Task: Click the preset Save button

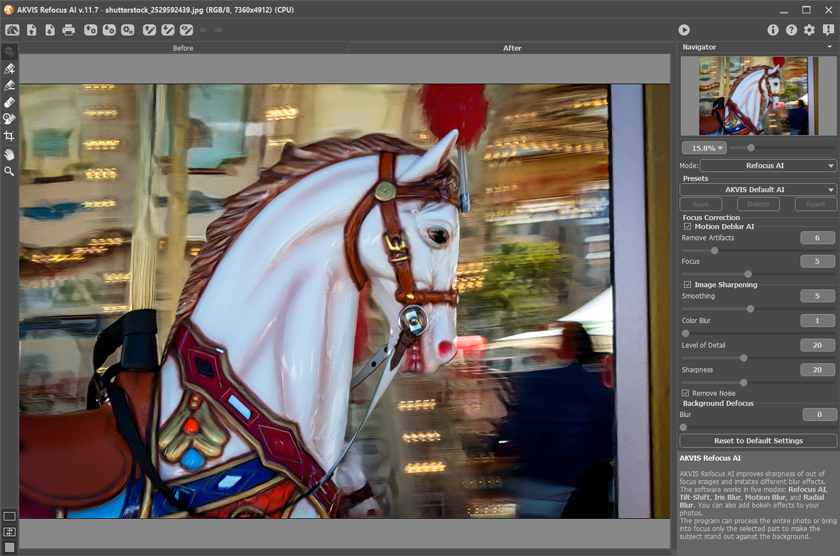Action: point(701,204)
